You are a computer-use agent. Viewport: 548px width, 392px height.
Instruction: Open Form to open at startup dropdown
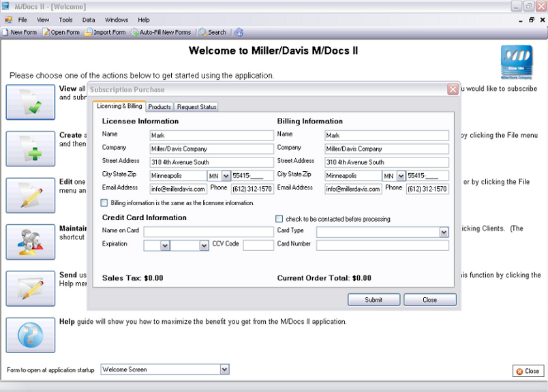pos(225,370)
